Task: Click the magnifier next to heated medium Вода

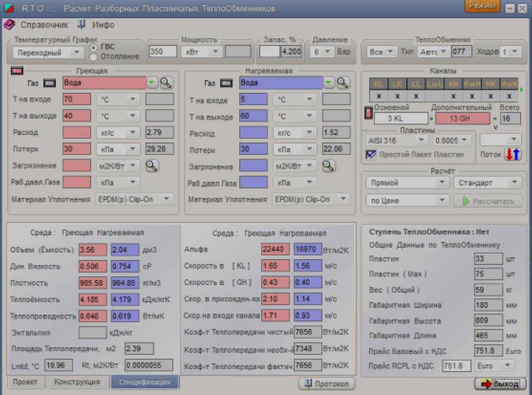Action: tap(343, 82)
